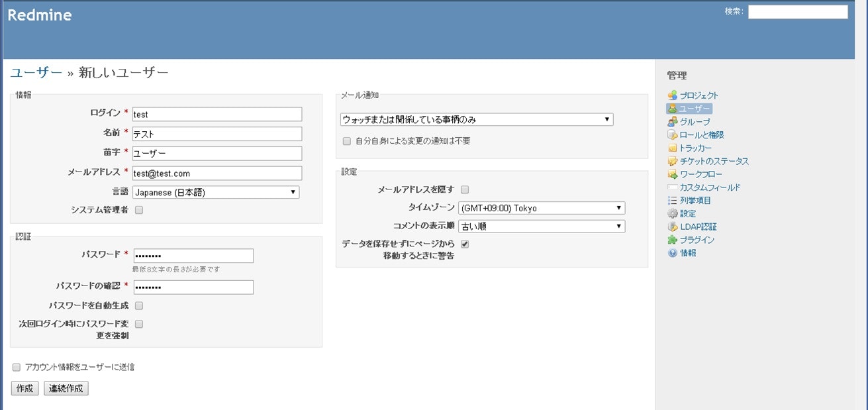Expand the タイムゾーン dropdown
This screenshot has width=868, height=410.
(x=541, y=208)
